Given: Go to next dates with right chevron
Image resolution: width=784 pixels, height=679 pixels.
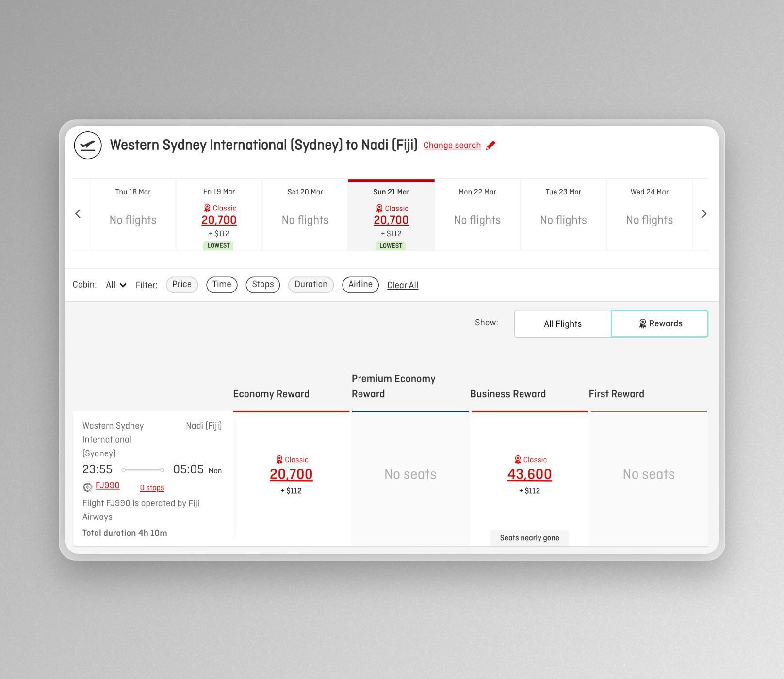Looking at the screenshot, I should pyautogui.click(x=704, y=214).
